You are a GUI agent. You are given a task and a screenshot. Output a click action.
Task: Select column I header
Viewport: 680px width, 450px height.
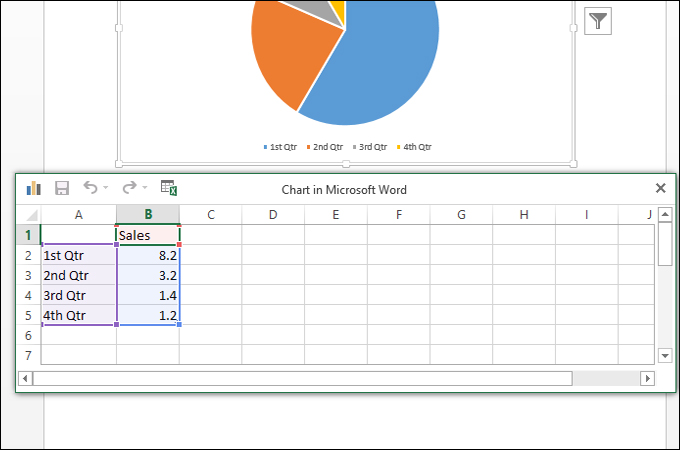point(586,215)
